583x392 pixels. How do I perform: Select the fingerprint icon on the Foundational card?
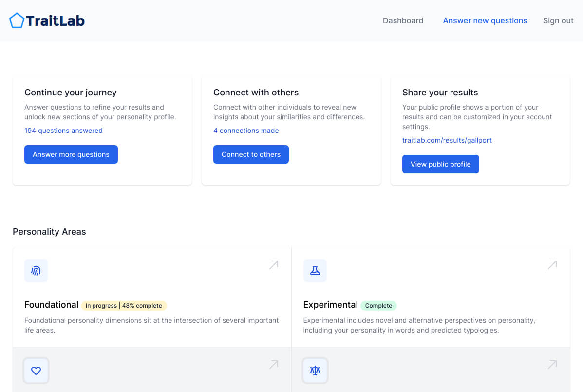pos(36,271)
